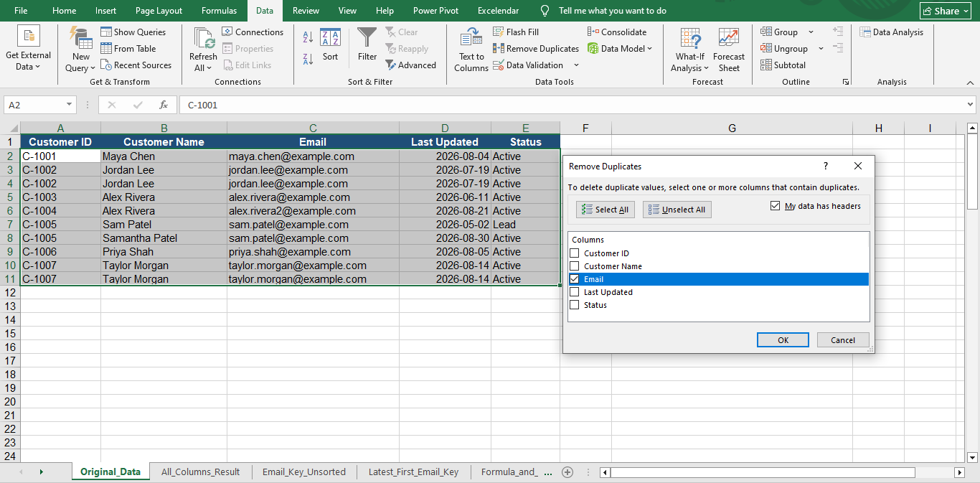The height and width of the screenshot is (483, 980).
Task: Toggle the Filter funnel
Action: (x=367, y=45)
